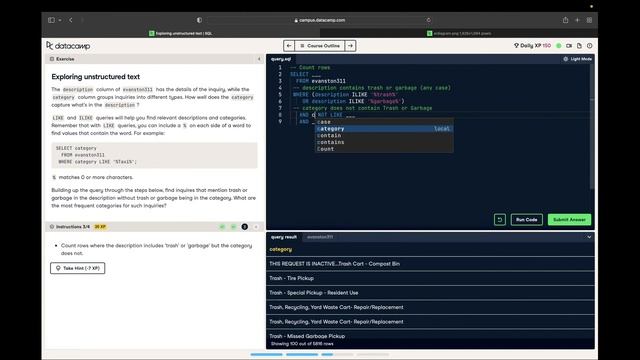This screenshot has height=360, width=640.
Task: Select the query result tab
Action: (284, 237)
